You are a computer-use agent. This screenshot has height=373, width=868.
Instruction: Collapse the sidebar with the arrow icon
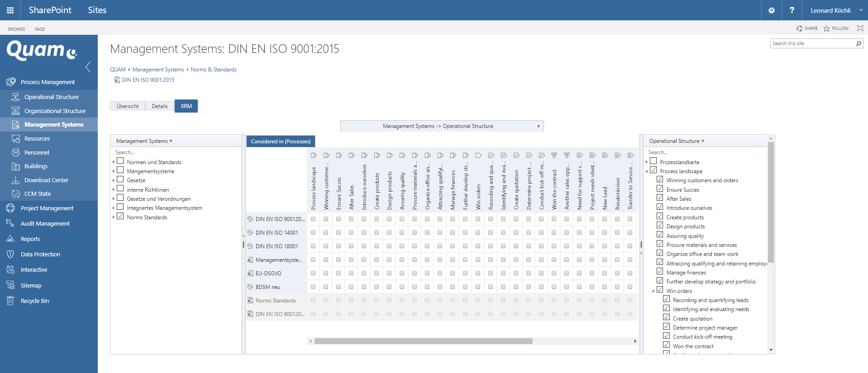pyautogui.click(x=88, y=67)
